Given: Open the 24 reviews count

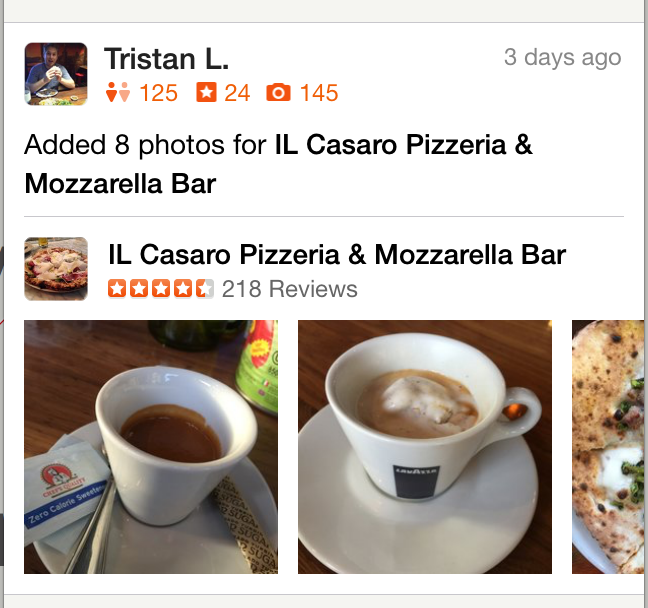Looking at the screenshot, I should coord(237,93).
